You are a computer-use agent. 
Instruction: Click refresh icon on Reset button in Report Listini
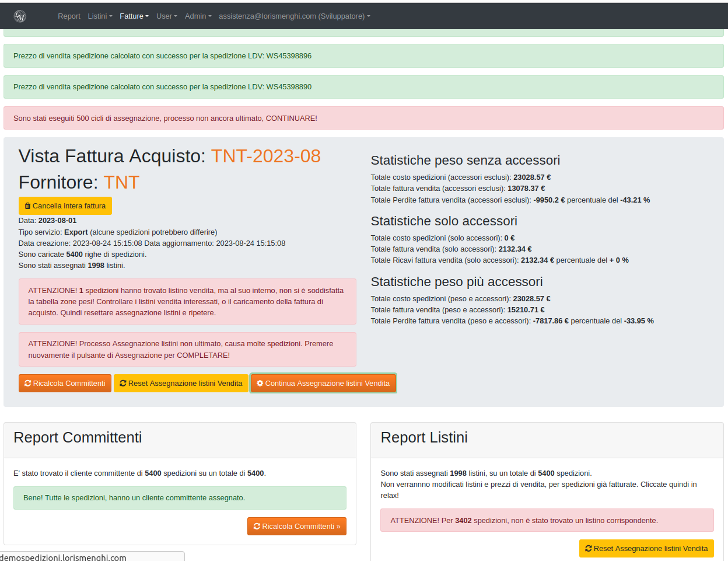[589, 549]
